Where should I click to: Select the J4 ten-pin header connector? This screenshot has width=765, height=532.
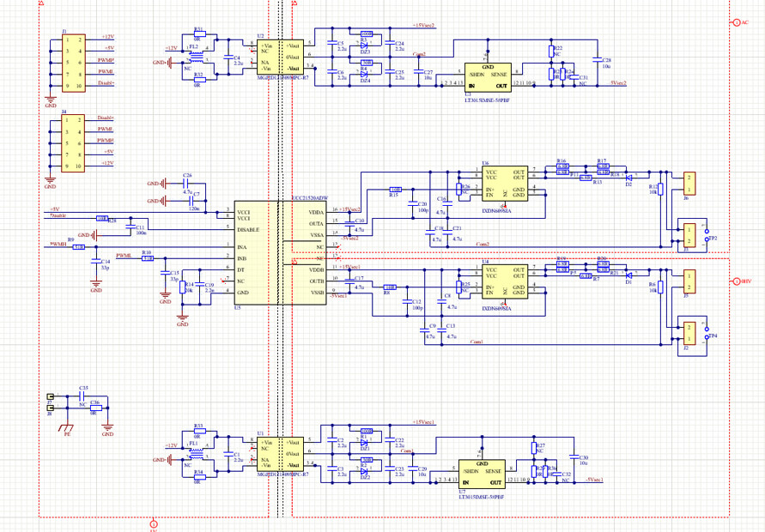[73, 143]
